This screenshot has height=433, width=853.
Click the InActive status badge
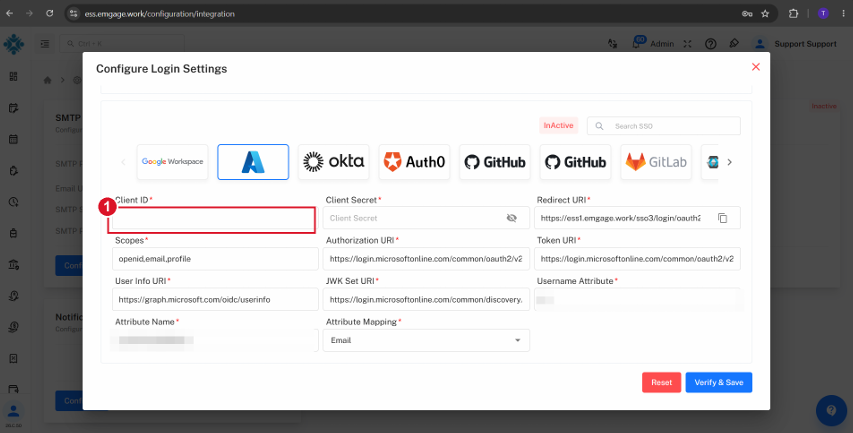[558, 126]
